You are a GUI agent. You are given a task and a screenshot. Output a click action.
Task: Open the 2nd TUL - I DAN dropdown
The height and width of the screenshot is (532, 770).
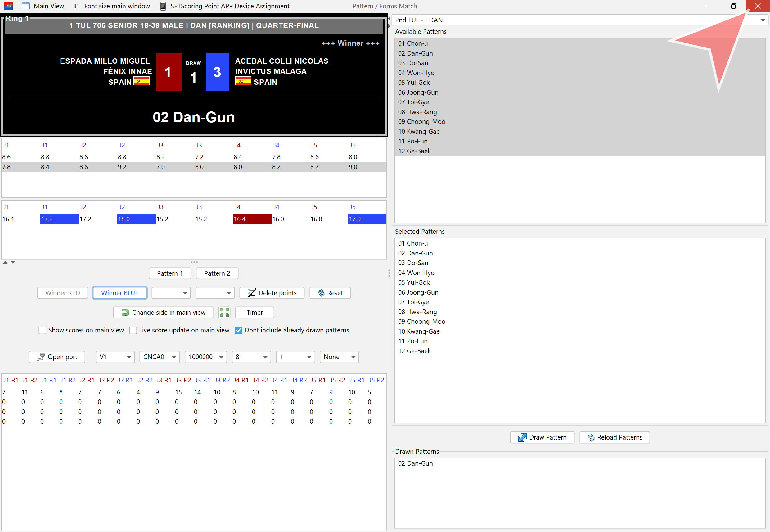(x=762, y=20)
